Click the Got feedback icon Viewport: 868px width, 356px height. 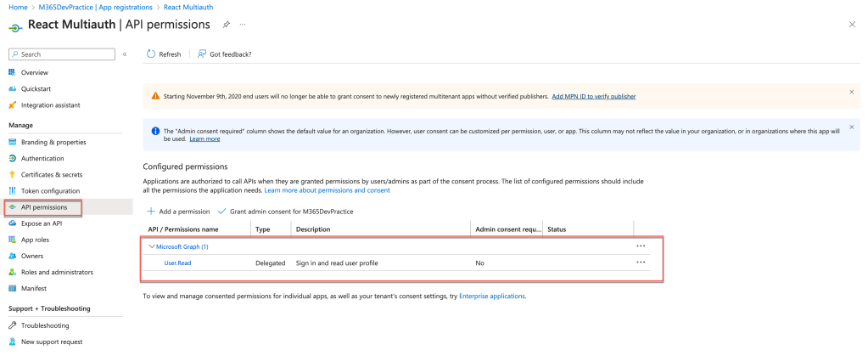click(x=202, y=54)
